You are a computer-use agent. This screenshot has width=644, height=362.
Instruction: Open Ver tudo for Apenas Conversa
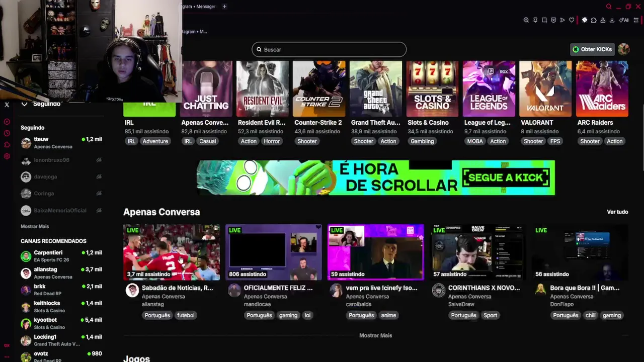[x=617, y=212]
